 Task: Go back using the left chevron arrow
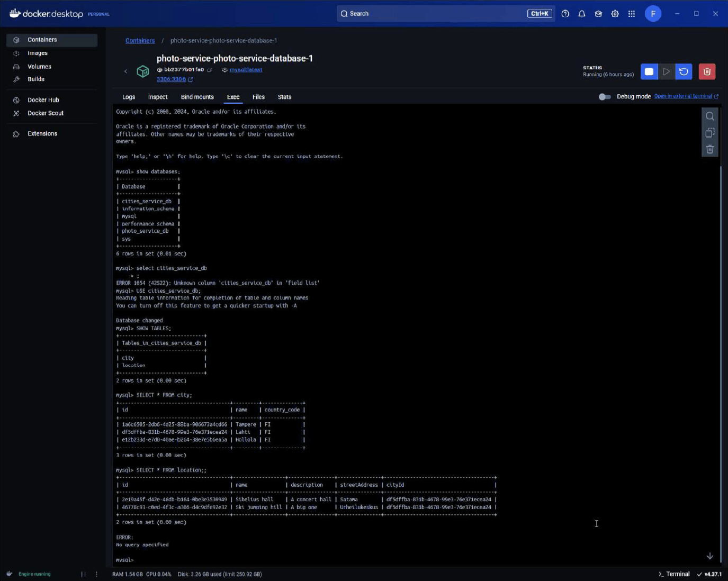(125, 71)
